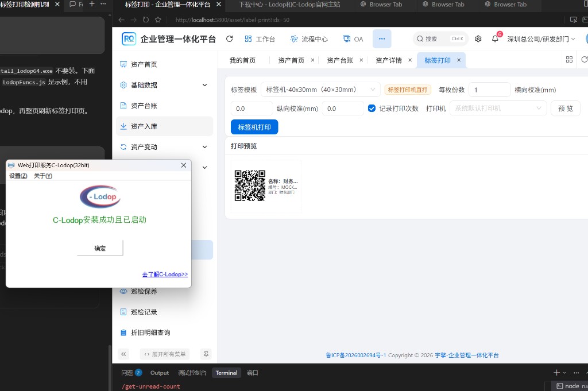Open 资产入库 in the sidebar
Viewport: 588px width, 391px height.
pyautogui.click(x=165, y=126)
